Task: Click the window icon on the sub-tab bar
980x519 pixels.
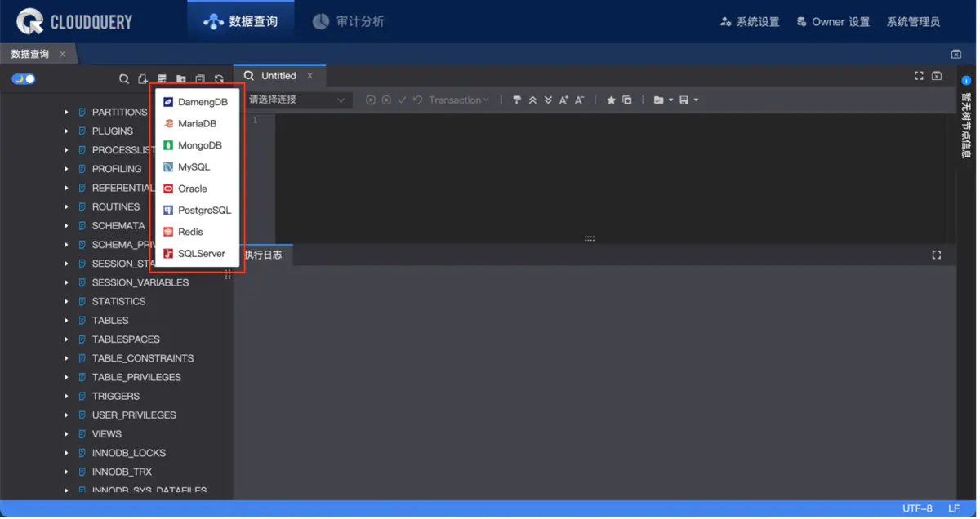Action: click(956, 54)
